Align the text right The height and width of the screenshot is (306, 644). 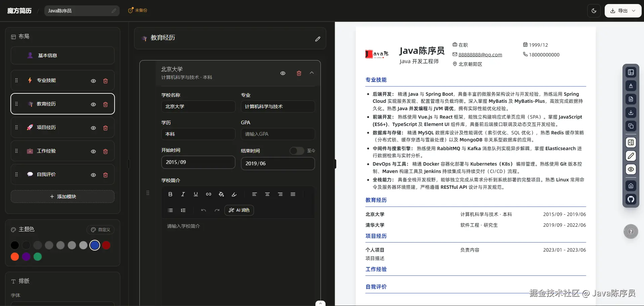point(280,194)
